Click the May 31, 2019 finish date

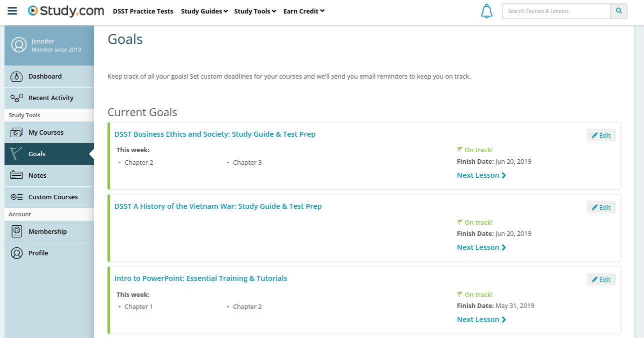(515, 306)
